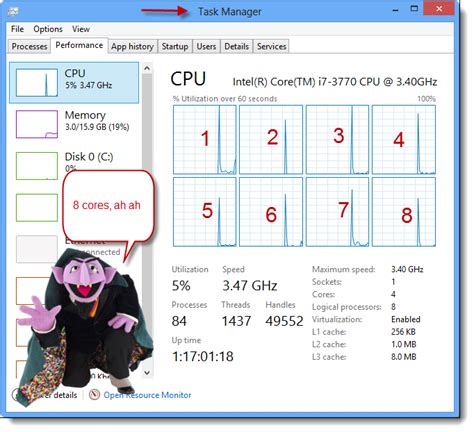The height and width of the screenshot is (432, 474).
Task: Click the up time value 1:17:01:18
Action: click(203, 356)
